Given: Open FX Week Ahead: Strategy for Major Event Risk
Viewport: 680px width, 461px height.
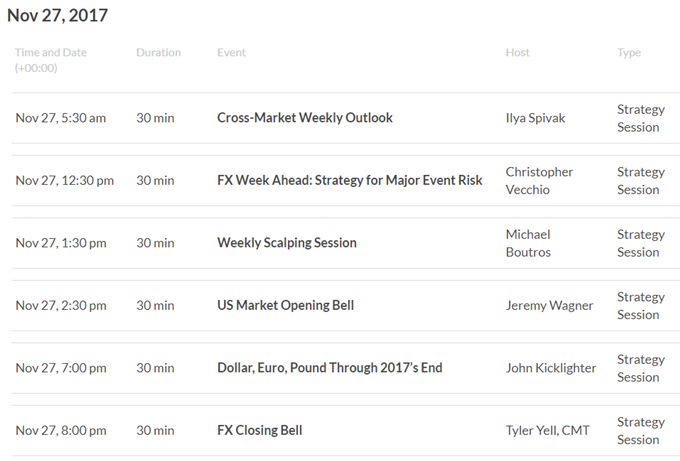Looking at the screenshot, I should (x=350, y=180).
